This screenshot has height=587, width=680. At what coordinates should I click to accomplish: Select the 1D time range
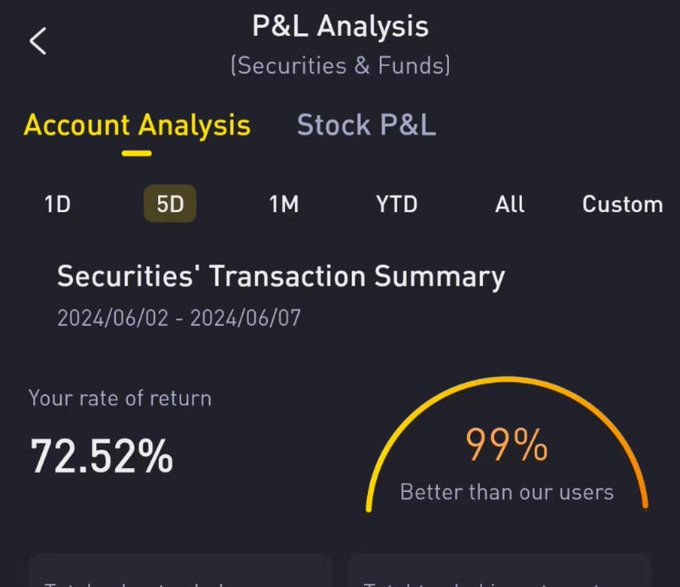pos(57,205)
